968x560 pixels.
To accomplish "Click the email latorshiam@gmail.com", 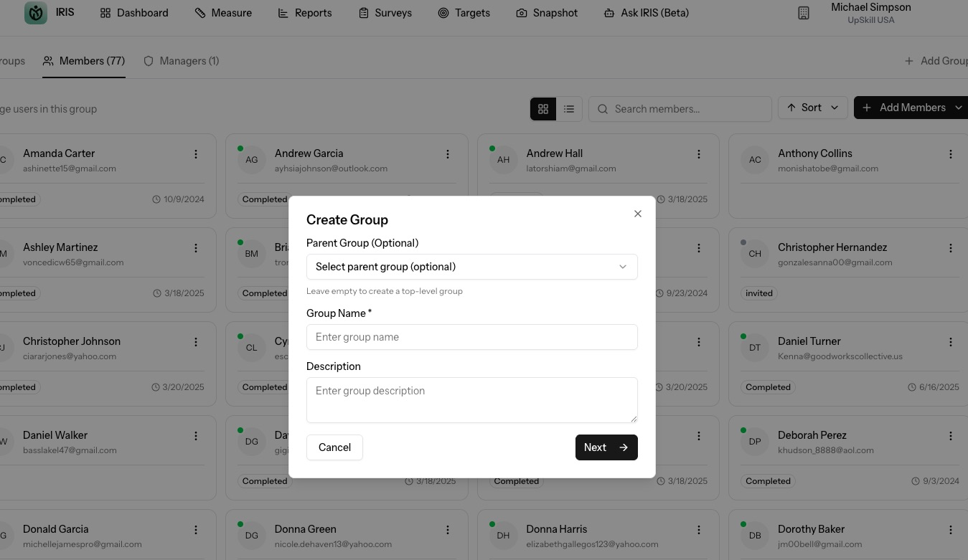I will 571,169.
